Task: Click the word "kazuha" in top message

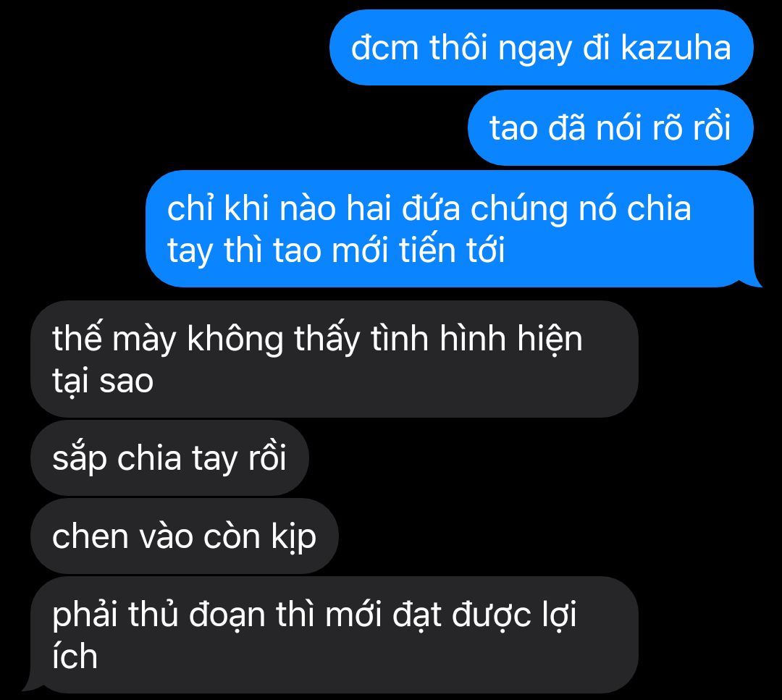Action: point(676,47)
